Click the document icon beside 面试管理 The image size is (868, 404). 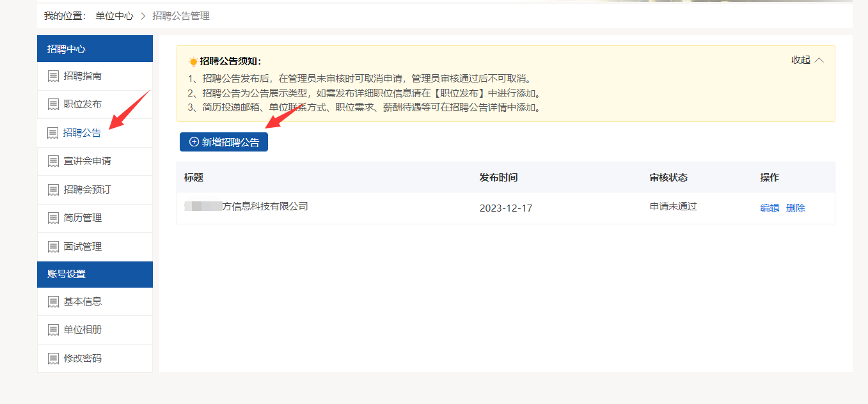[x=53, y=247]
